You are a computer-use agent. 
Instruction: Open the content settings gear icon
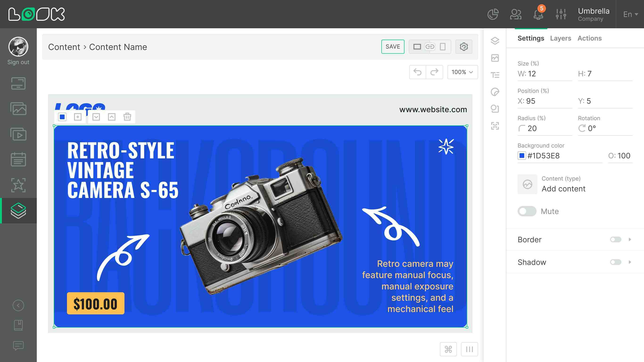[463, 47]
